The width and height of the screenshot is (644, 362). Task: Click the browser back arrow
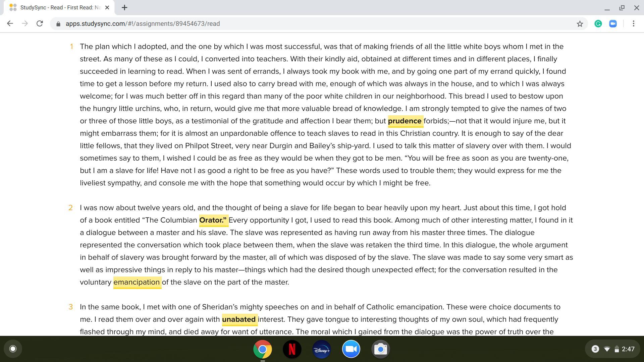(10, 23)
